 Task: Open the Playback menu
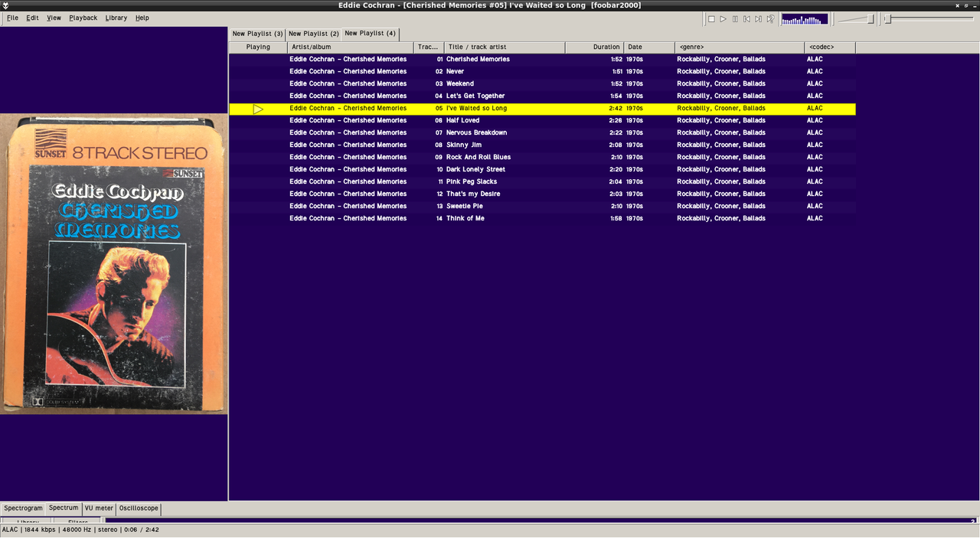[83, 18]
